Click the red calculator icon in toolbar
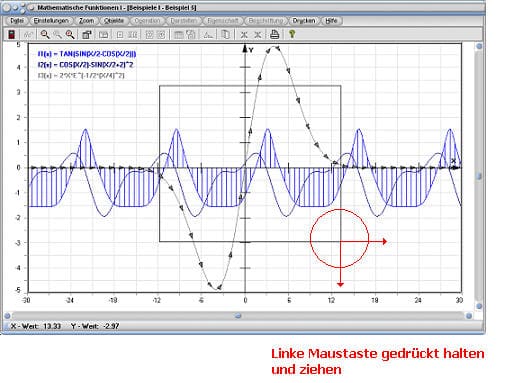The height and width of the screenshot is (383, 510). pyautogui.click(x=12, y=34)
